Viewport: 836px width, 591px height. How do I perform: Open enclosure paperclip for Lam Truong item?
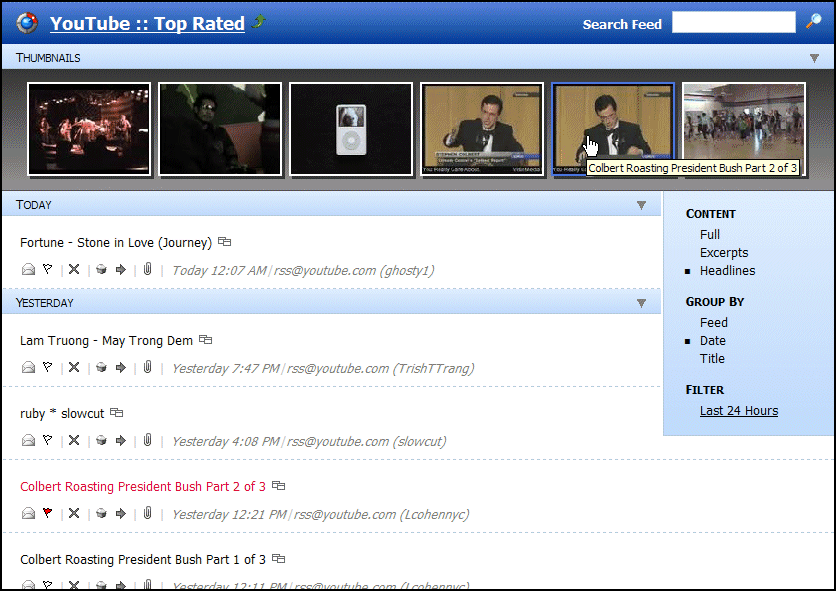point(148,366)
